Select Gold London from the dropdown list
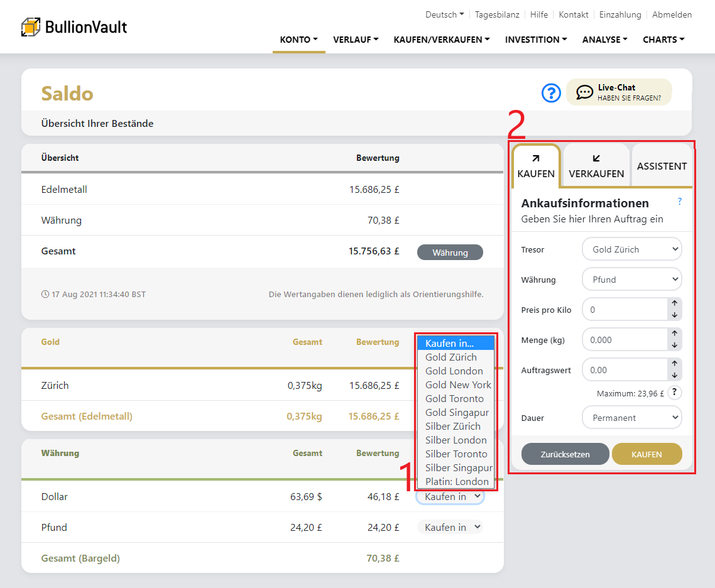Image resolution: width=715 pixels, height=588 pixels. 454,371
